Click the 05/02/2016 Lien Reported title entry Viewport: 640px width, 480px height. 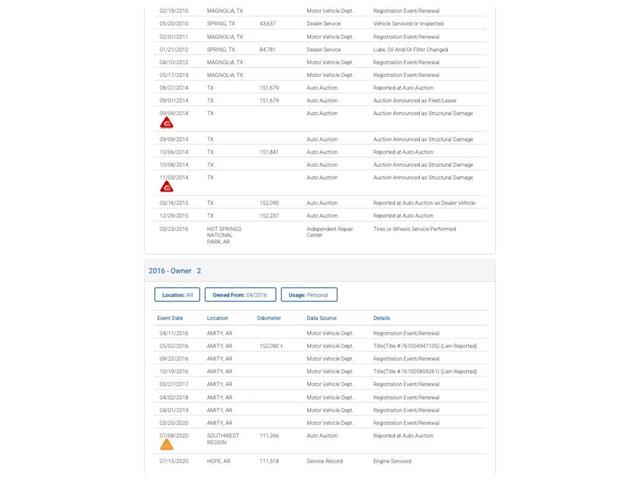point(425,346)
